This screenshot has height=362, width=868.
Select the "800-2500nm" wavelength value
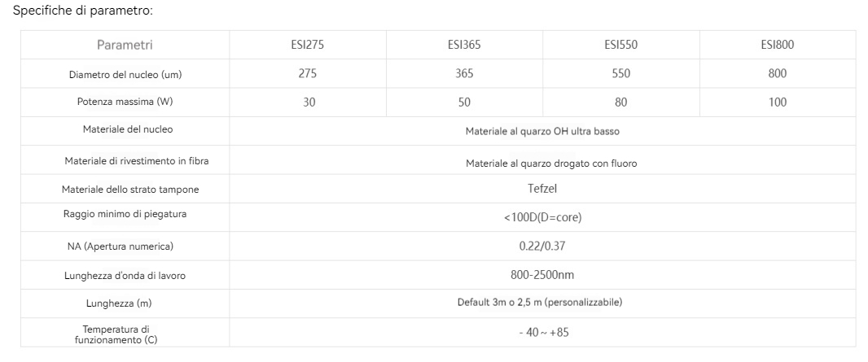542,275
